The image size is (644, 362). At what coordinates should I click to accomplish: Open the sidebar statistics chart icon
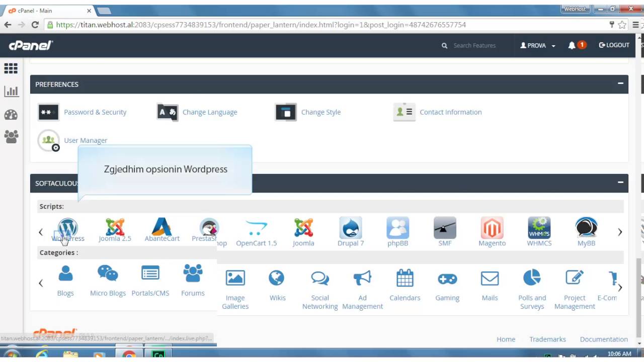click(11, 92)
